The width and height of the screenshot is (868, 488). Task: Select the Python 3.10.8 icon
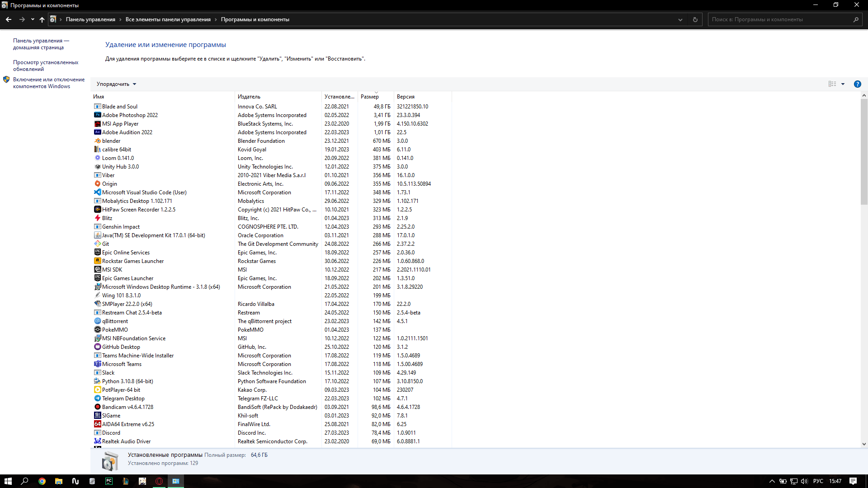pos(97,381)
